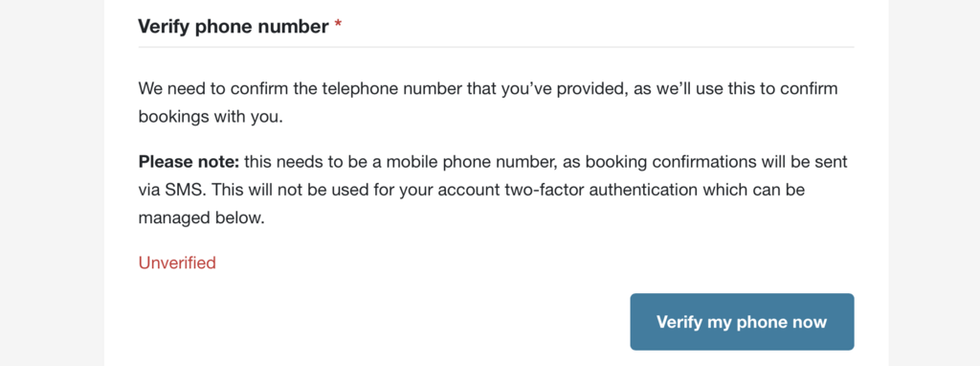Click the bold Please note label
The width and height of the screenshot is (980, 366).
click(189, 163)
